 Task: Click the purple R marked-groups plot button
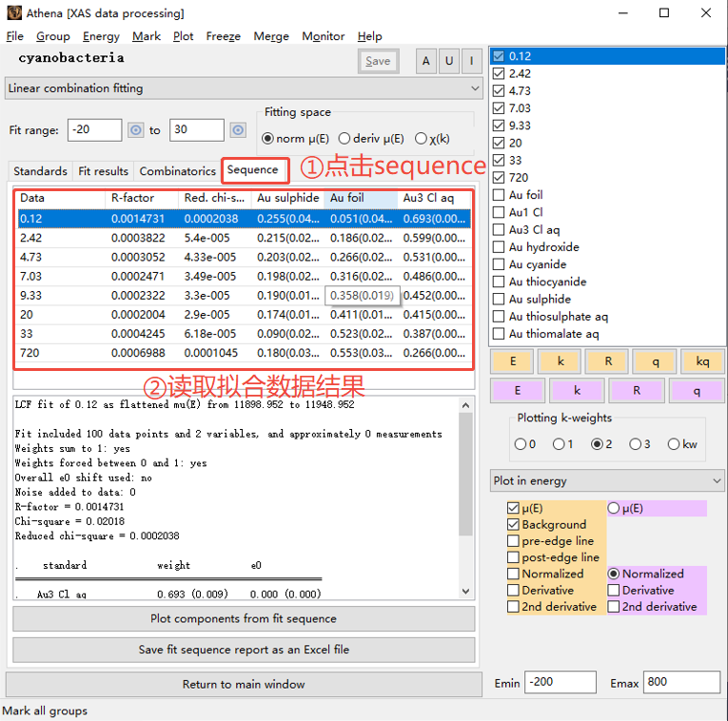(x=637, y=391)
